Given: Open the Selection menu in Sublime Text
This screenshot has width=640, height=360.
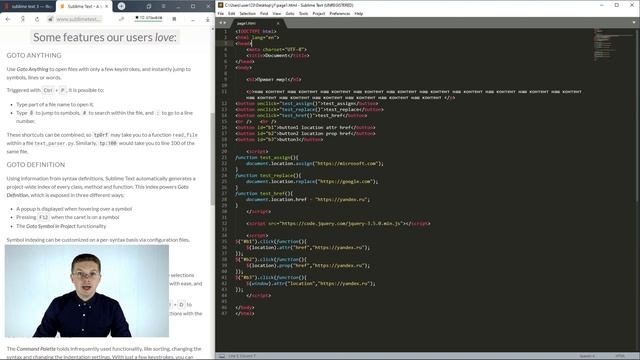Looking at the screenshot, I should coord(247,13).
